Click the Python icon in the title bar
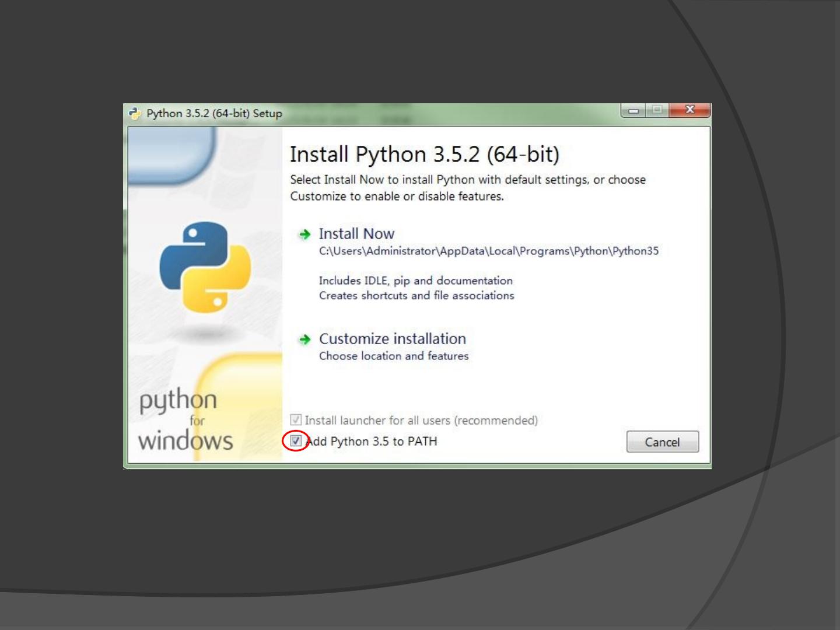Screen dimensions: 840x630 coord(135,113)
